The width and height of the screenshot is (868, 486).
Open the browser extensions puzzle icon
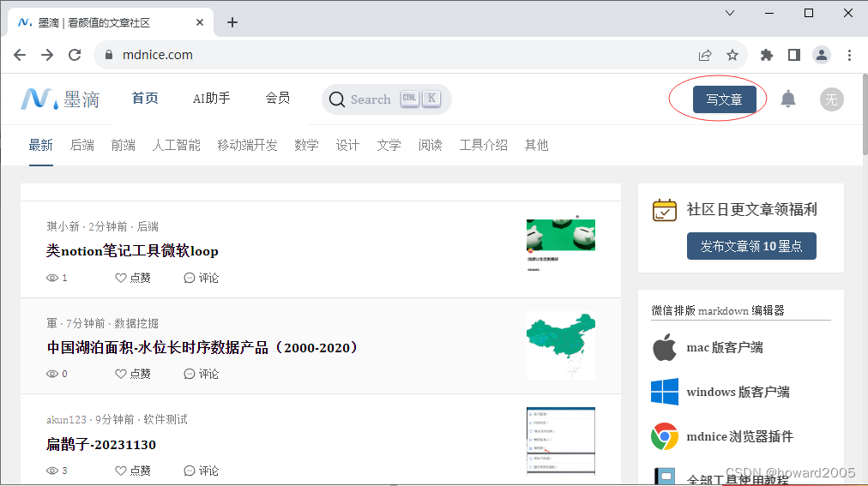(767, 55)
